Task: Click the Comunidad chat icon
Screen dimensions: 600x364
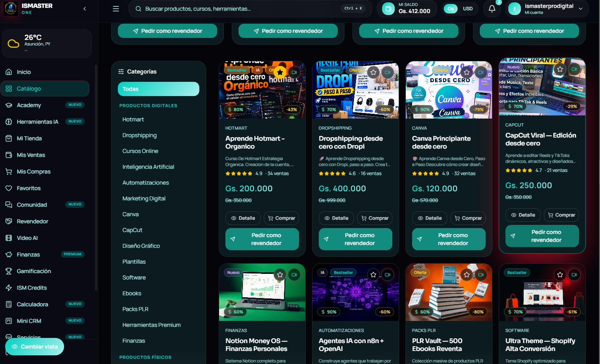Action: point(9,205)
